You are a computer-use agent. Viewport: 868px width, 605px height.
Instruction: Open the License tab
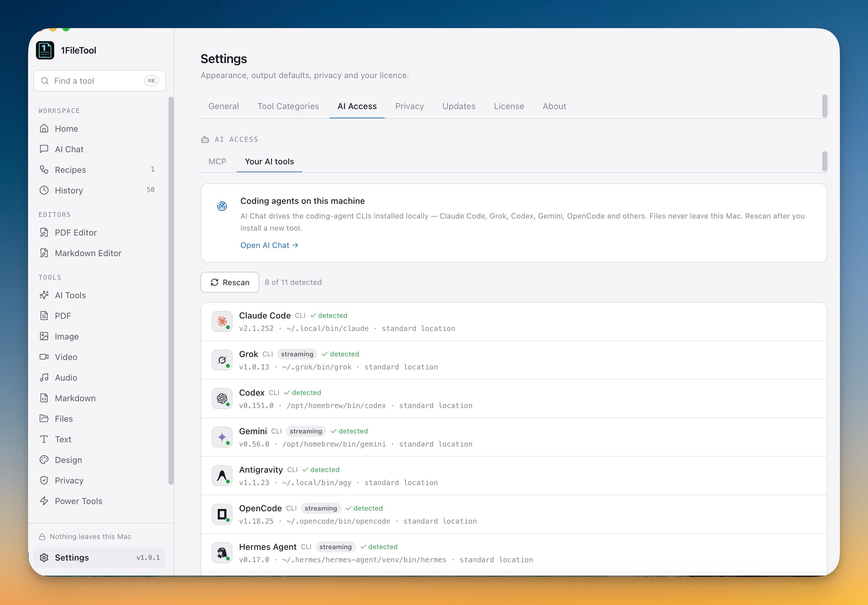[x=509, y=106]
